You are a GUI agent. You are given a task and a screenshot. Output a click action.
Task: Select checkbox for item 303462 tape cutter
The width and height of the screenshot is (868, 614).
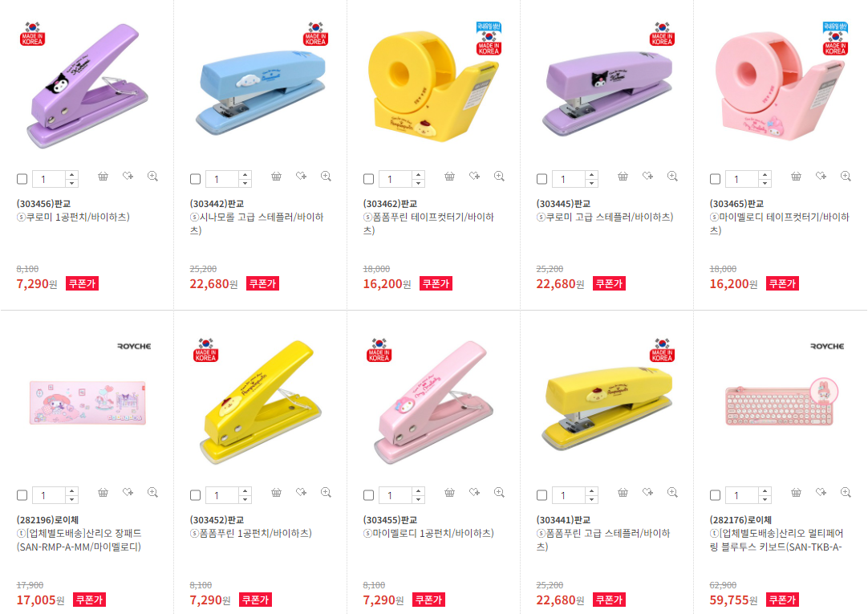tap(369, 179)
